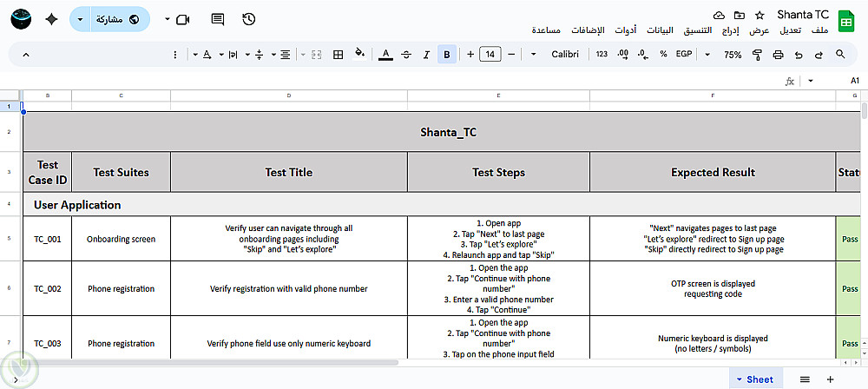
Task: Open the التنسيق menu
Action: 697,30
